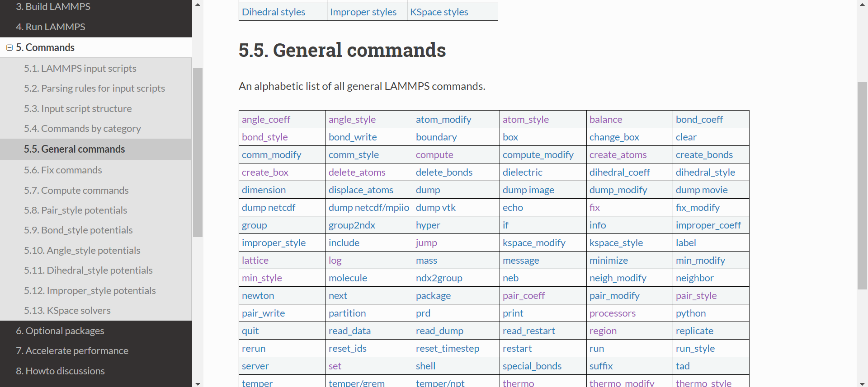Follow the Dihedral styles link
Viewport: 868px width, 387px height.
click(x=274, y=12)
